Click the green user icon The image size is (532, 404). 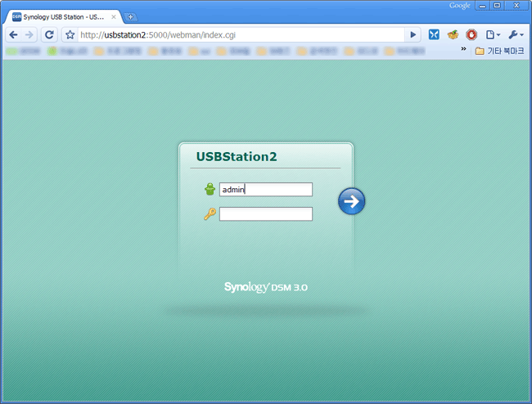point(210,189)
